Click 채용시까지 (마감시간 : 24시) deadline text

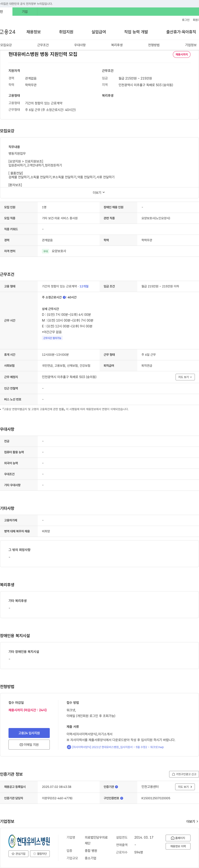tap(28, 710)
